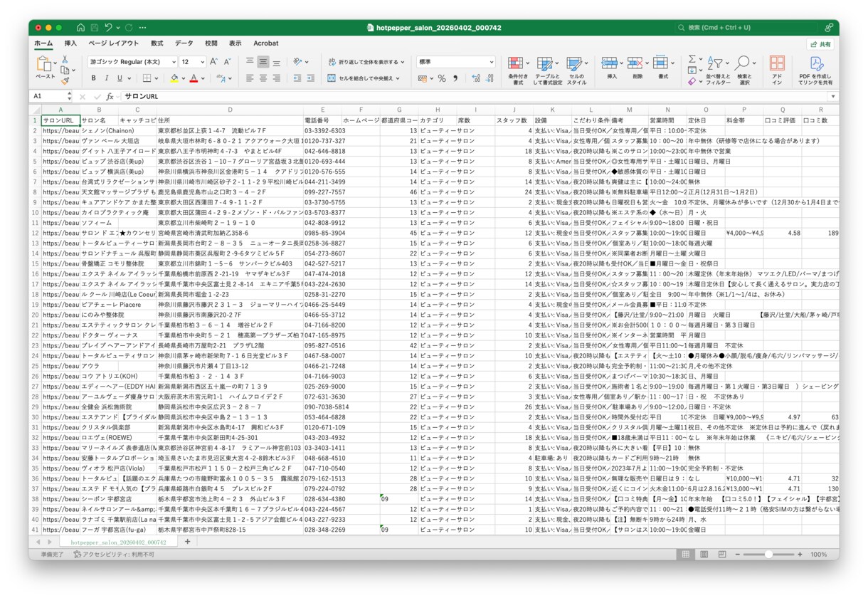Screen dimensions: 868x598
Task: Open Cell Styles (セルのスタイル)
Action: pyautogui.click(x=576, y=70)
